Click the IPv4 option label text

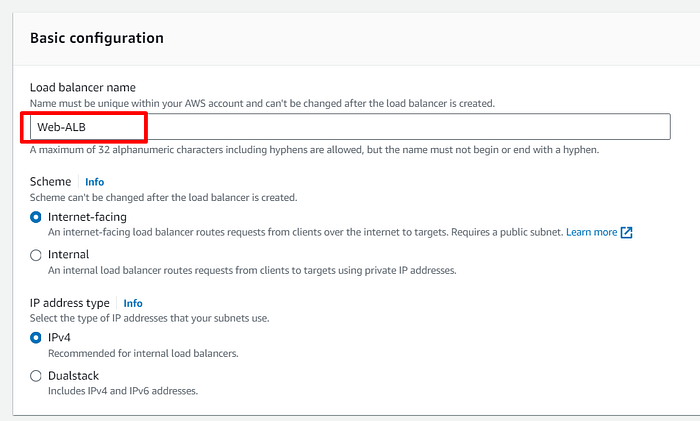[59, 338]
